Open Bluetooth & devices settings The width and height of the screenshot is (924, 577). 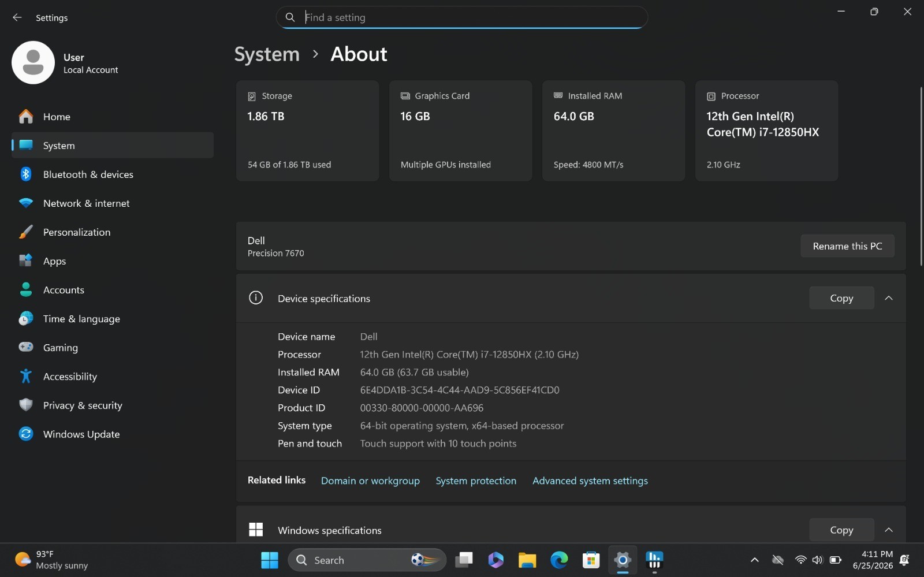[113, 174]
